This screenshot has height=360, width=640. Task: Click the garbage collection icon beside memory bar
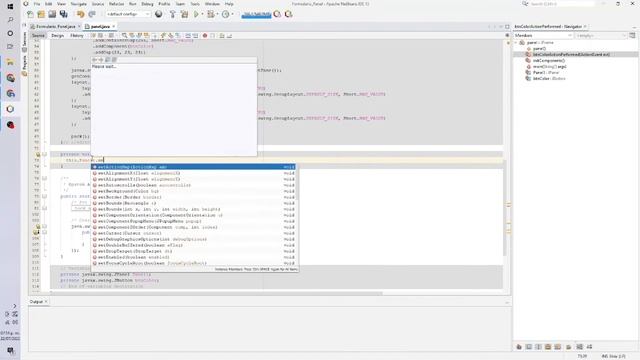277,14
